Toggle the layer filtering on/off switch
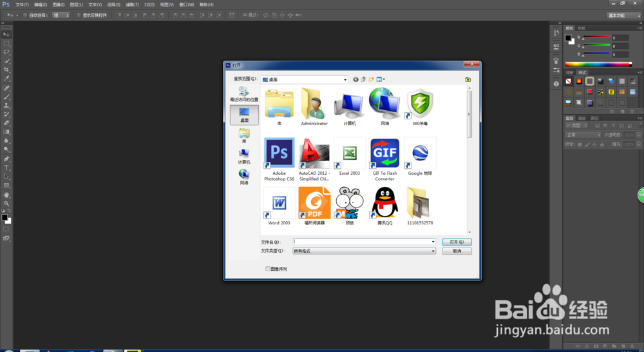The width and height of the screenshot is (644, 352). pyautogui.click(x=639, y=126)
